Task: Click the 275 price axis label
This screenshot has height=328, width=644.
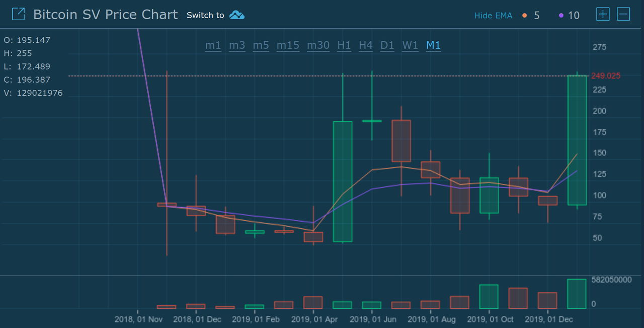Action: click(600, 47)
